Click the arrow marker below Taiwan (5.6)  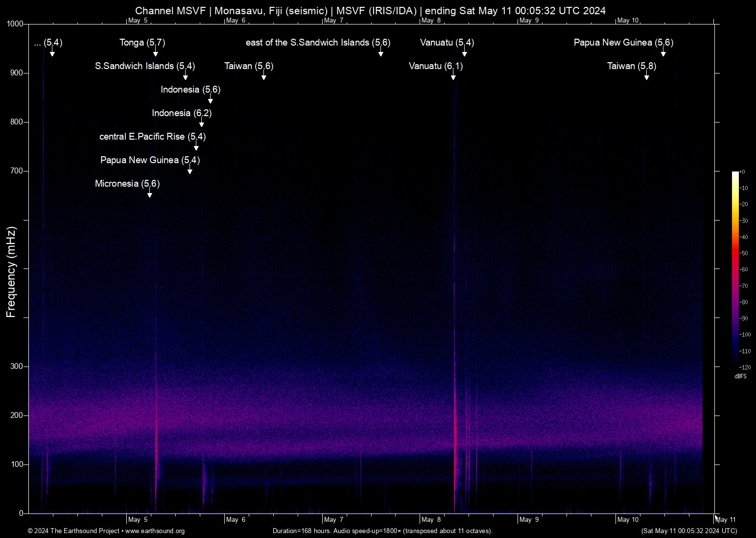click(263, 75)
